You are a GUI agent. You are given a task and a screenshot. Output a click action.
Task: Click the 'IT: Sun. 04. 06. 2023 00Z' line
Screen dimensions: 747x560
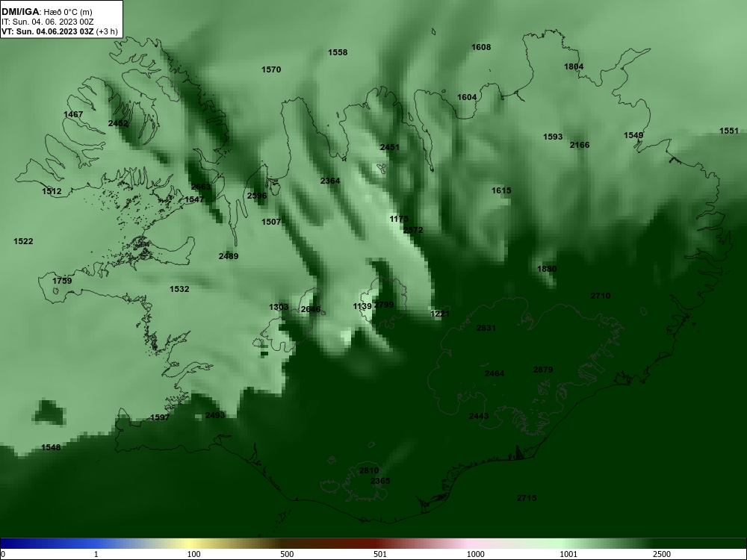(x=47, y=22)
